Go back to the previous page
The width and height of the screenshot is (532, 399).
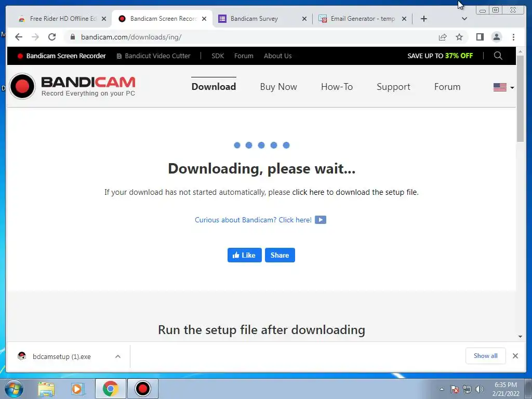coord(19,37)
